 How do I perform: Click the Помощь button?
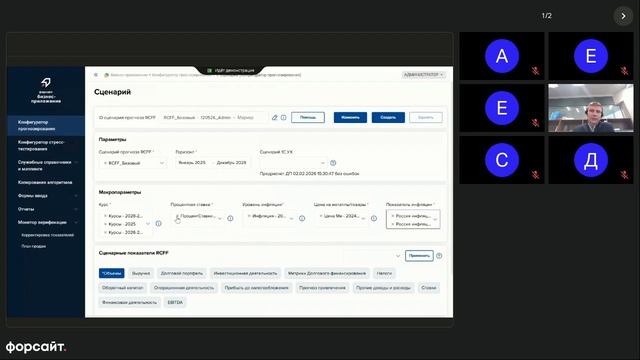[308, 118]
